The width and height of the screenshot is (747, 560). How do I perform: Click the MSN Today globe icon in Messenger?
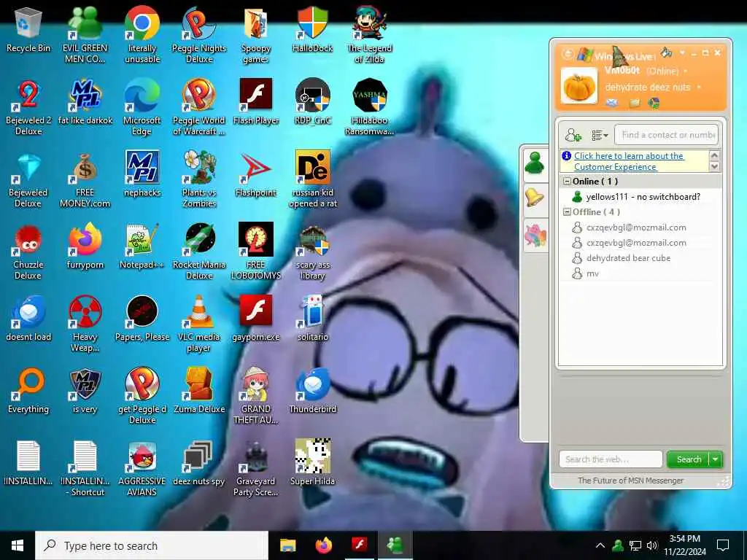click(654, 102)
